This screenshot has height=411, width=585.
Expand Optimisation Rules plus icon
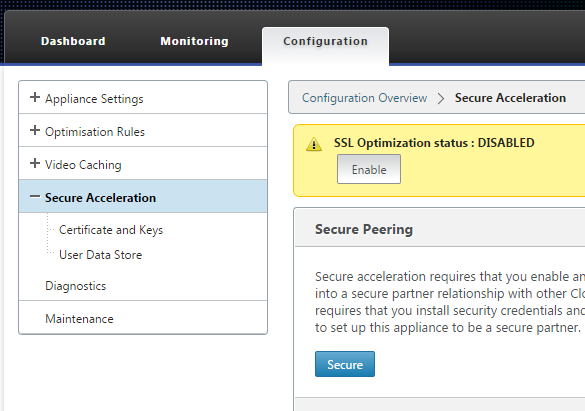click(x=35, y=130)
